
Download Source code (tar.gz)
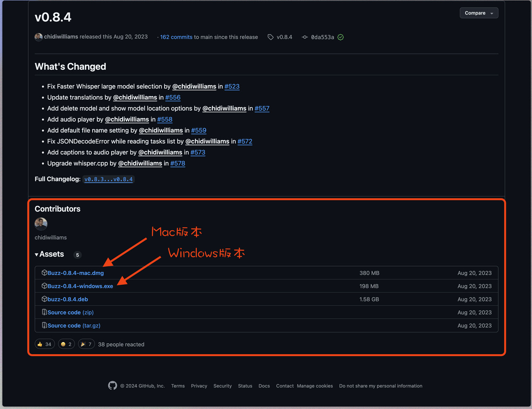tap(74, 326)
